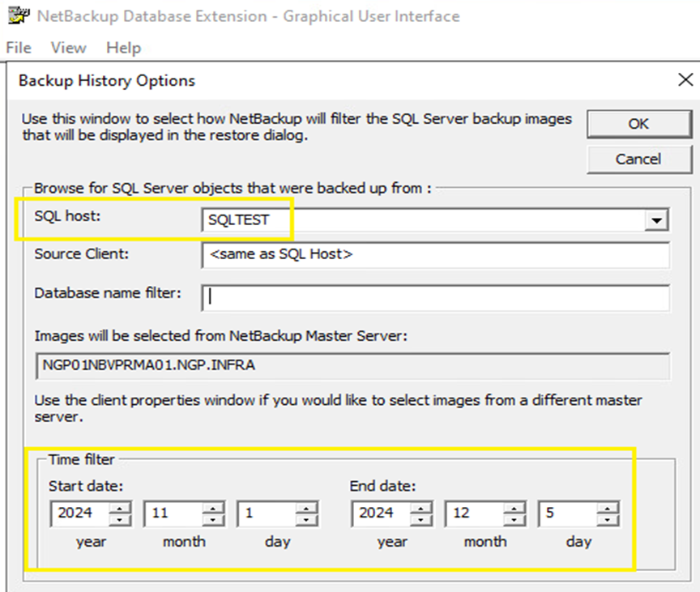Viewport: 700px width, 592px height.
Task: Click the 'Time filter' group label
Action: click(x=82, y=459)
